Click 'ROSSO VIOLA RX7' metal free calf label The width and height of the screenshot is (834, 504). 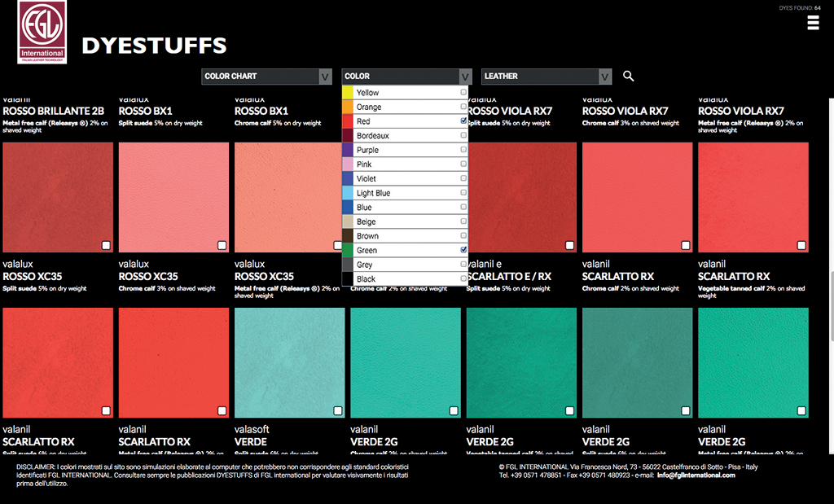[x=741, y=111]
